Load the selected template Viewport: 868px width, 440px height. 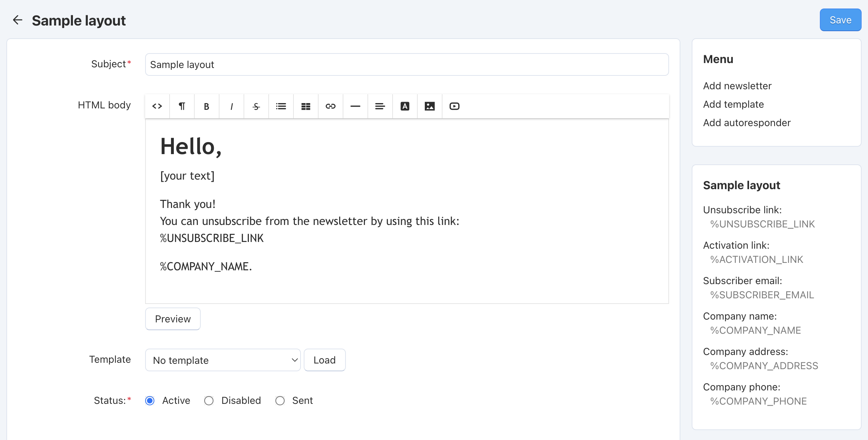coord(325,360)
